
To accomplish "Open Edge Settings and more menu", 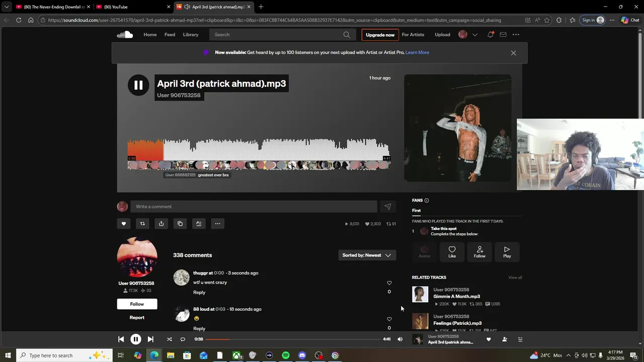I will 612,20.
